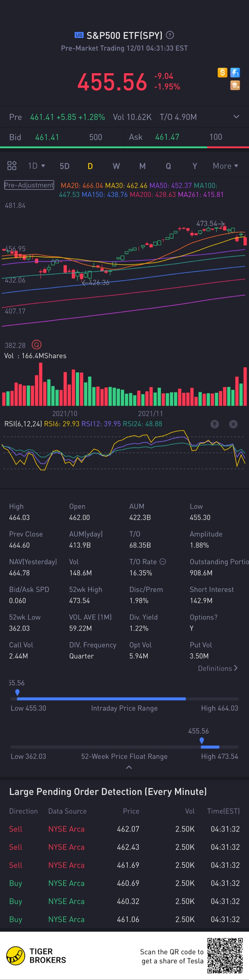Open the chart layout grid icon

(12, 166)
